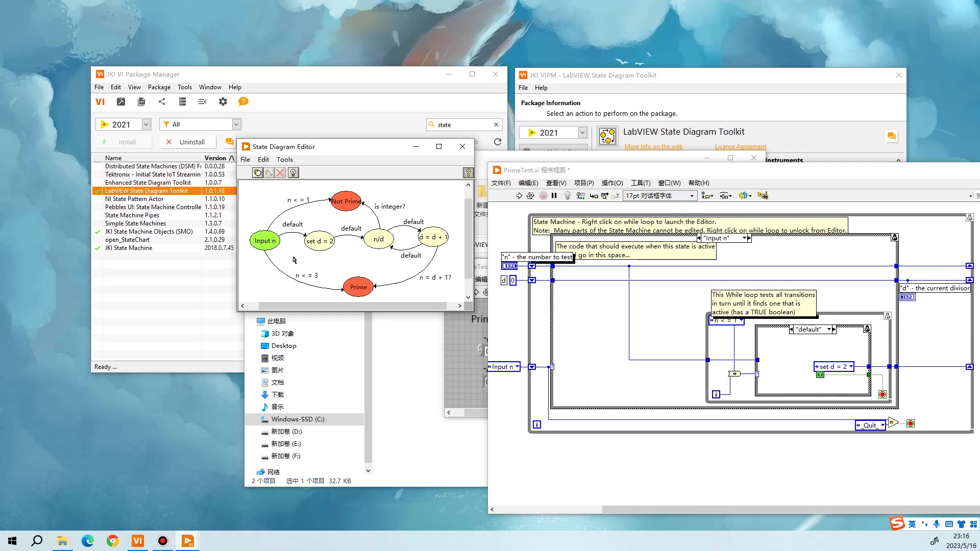The image size is (980, 551).
Task: Click the help question mark in State Diagram Editor
Action: click(x=468, y=172)
